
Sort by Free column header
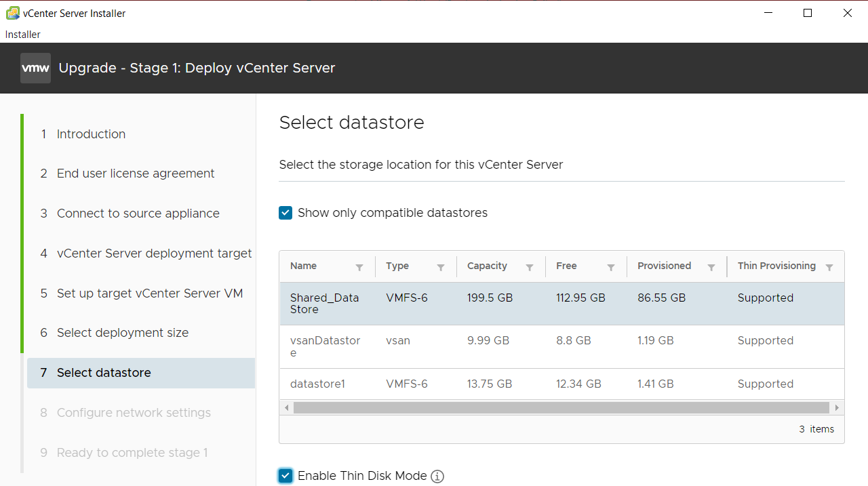point(566,266)
